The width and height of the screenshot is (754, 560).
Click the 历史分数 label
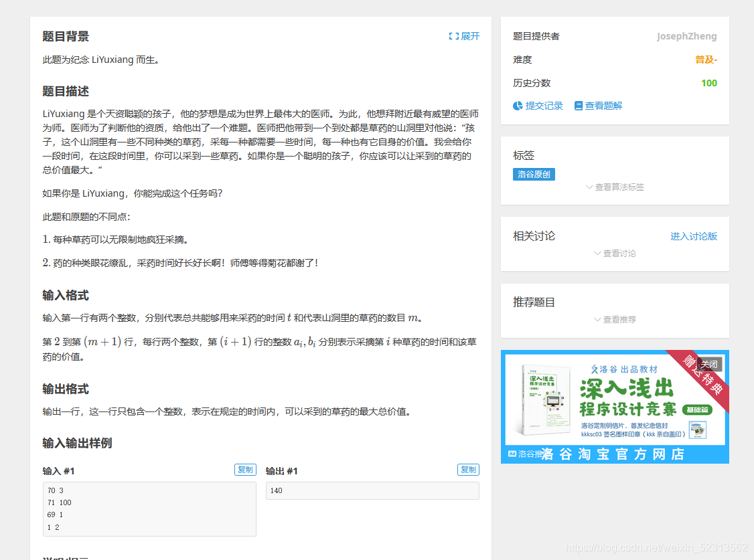point(532,82)
